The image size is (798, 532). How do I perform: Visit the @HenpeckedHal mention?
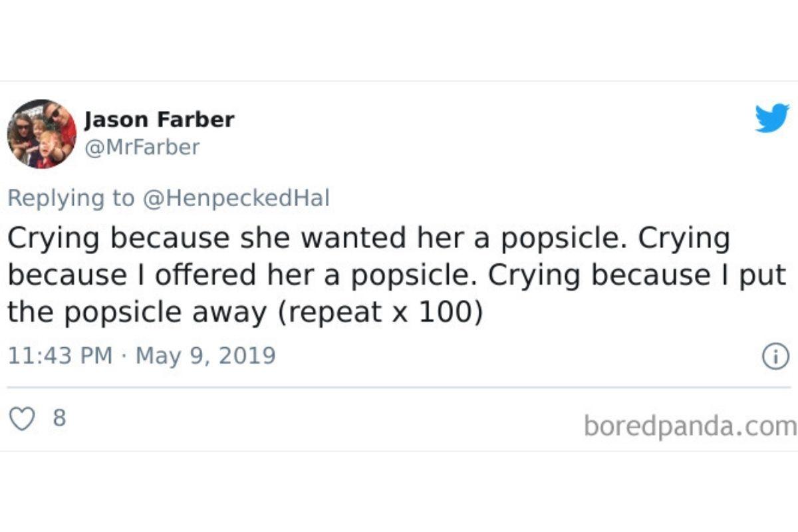[236, 198]
